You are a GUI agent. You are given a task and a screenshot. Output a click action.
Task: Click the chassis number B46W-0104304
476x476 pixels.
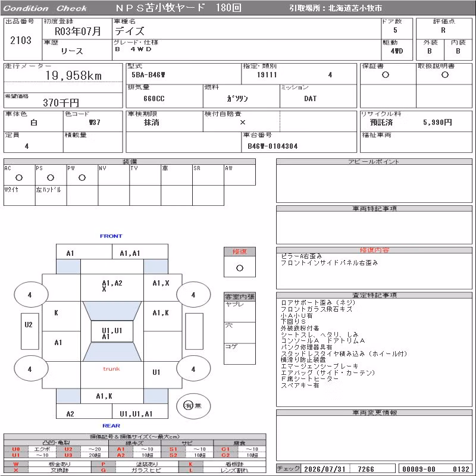[x=273, y=146]
